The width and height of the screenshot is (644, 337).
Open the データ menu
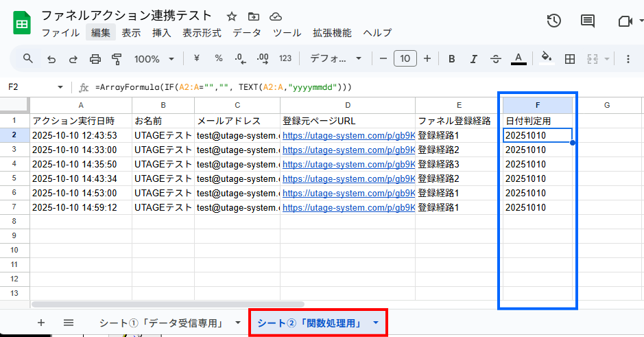[246, 33]
